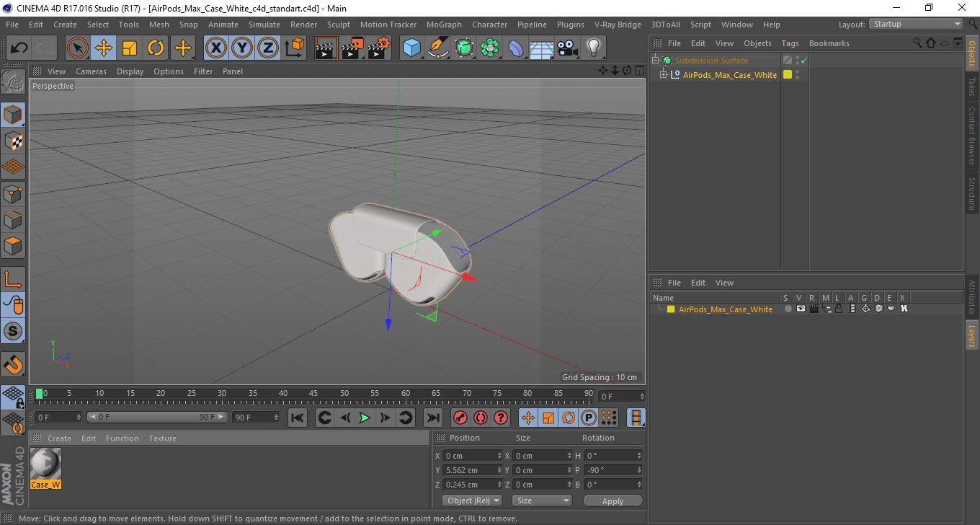
Task: Go to start of animation
Action: point(298,418)
